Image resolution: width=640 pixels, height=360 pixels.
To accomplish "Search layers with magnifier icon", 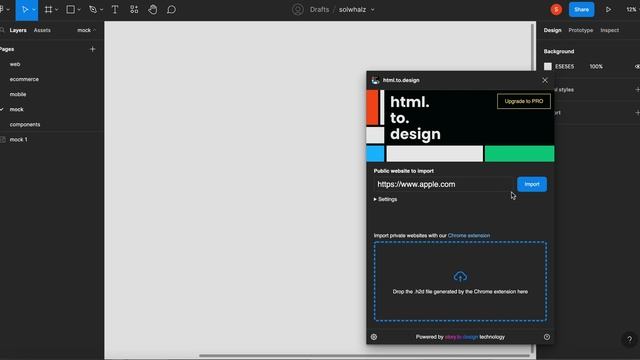I will tap(2, 30).
